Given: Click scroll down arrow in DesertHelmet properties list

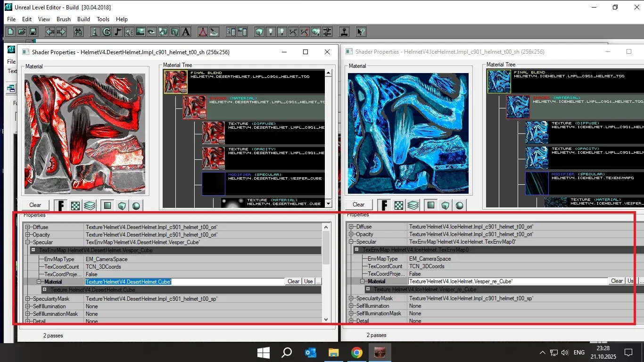Looking at the screenshot, I should [326, 320].
